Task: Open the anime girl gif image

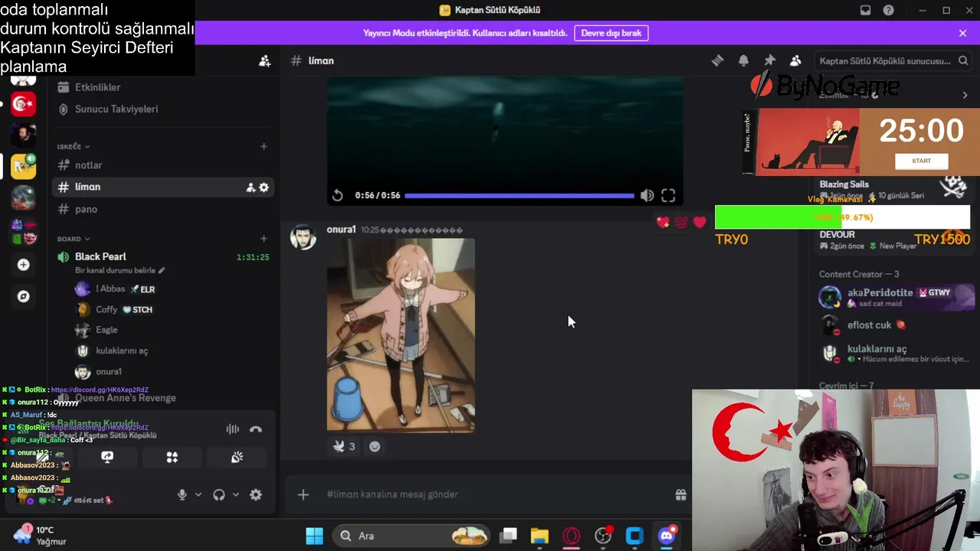Action: point(400,335)
